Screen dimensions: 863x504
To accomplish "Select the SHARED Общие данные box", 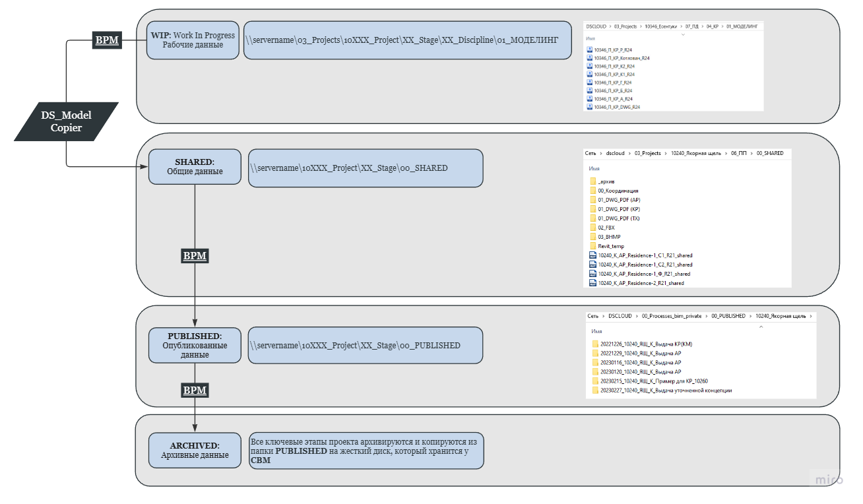I will coord(195,167).
